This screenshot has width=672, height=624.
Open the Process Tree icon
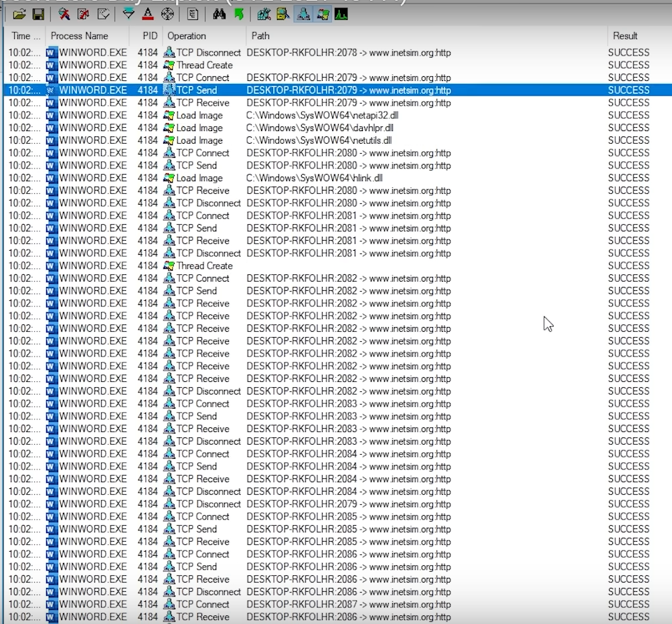192,15
